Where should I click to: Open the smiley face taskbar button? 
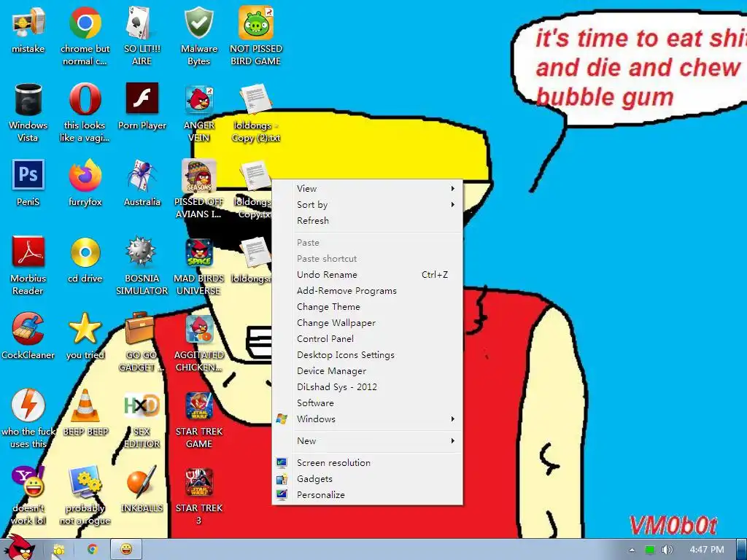tap(126, 550)
